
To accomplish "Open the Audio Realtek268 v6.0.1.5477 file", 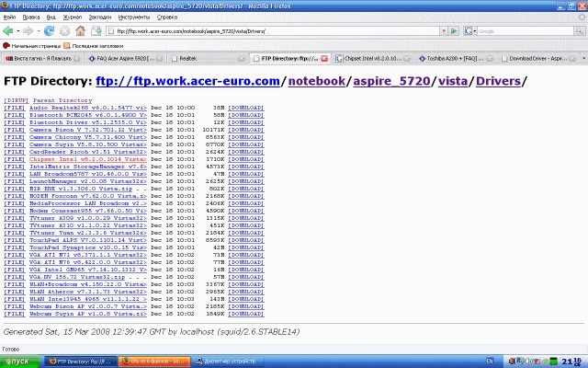I will (x=88, y=108).
